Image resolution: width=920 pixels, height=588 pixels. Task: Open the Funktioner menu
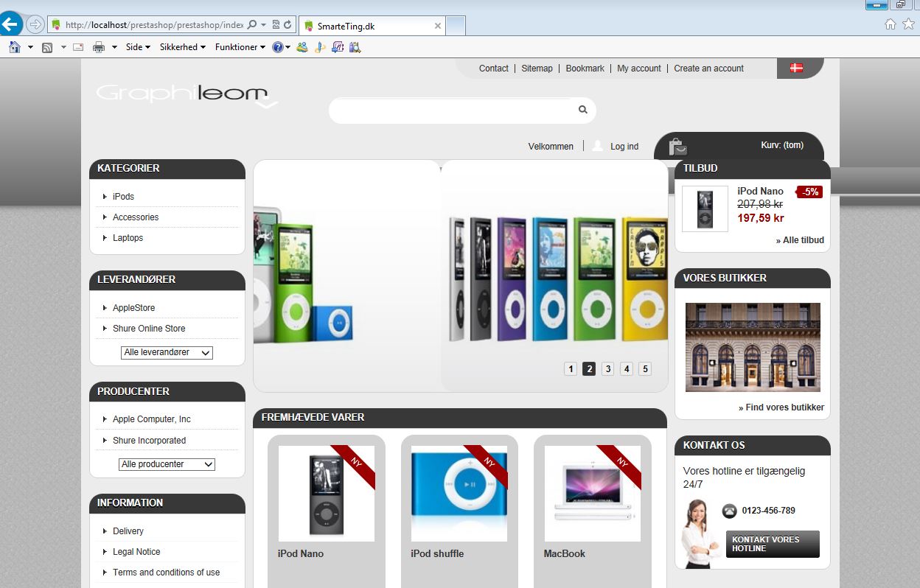241,47
